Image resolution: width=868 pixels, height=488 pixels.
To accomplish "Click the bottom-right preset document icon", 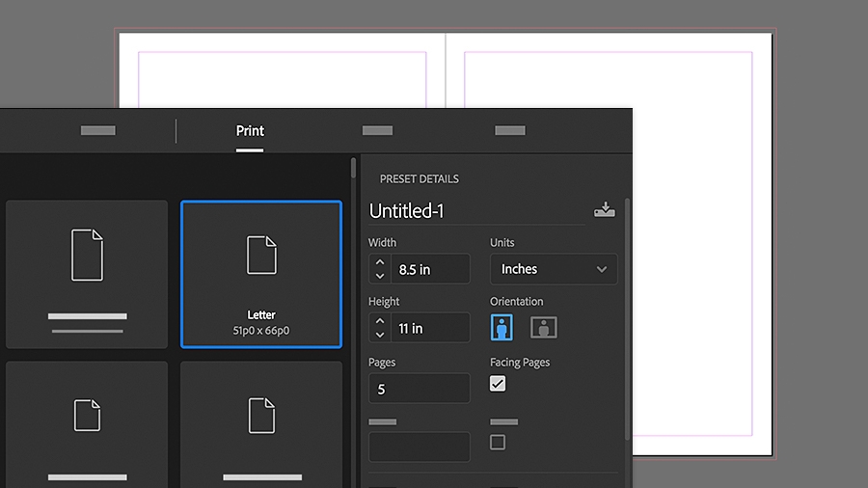I will [261, 416].
